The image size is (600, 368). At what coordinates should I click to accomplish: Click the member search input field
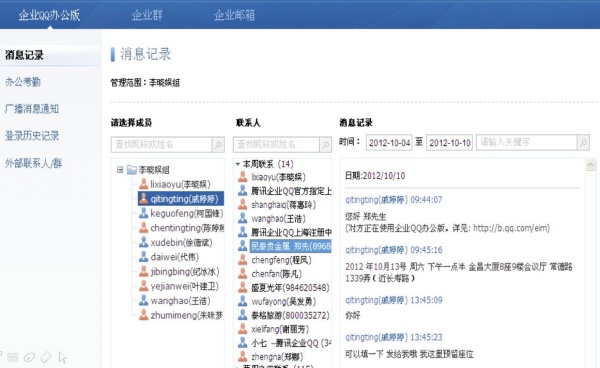(x=161, y=145)
